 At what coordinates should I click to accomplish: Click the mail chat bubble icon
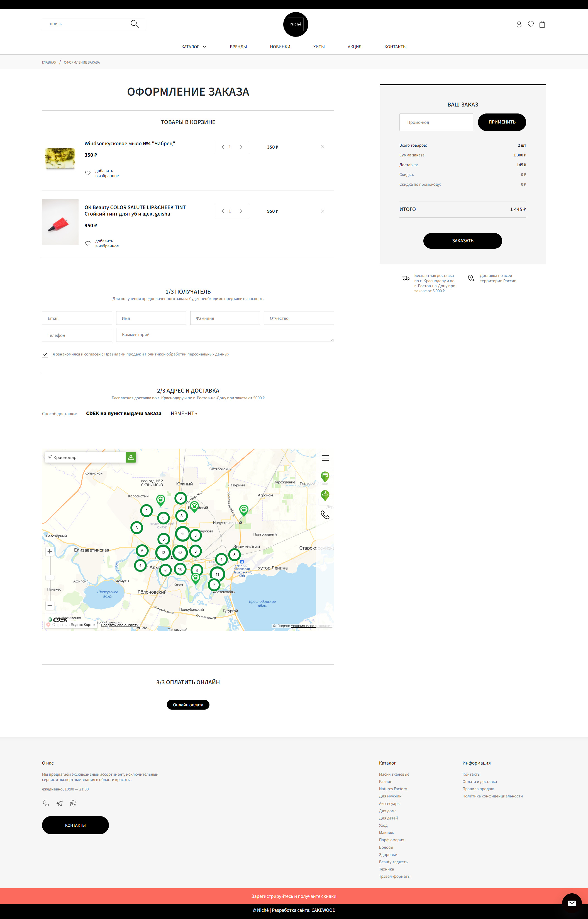click(571, 903)
